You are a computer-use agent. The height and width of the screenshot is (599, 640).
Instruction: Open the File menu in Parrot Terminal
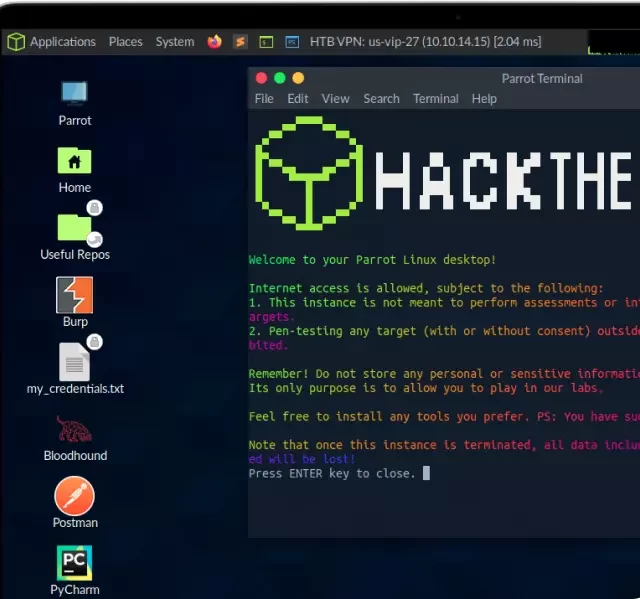coord(264,99)
